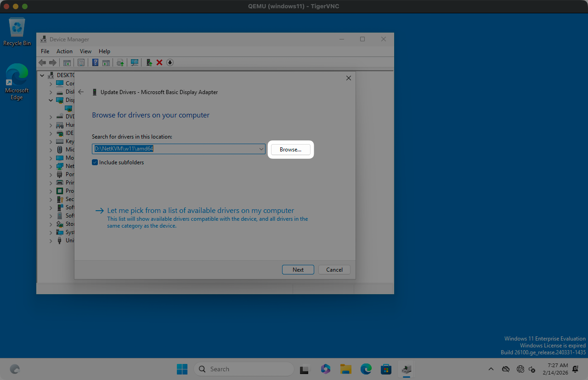Click the Browse... button
588x380 pixels.
point(290,150)
